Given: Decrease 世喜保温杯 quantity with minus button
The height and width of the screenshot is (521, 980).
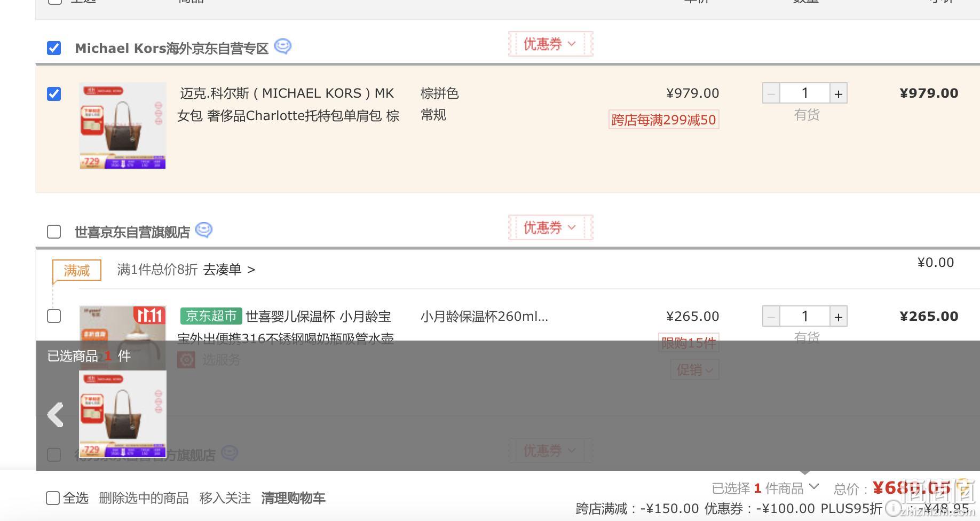Looking at the screenshot, I should 771,317.
